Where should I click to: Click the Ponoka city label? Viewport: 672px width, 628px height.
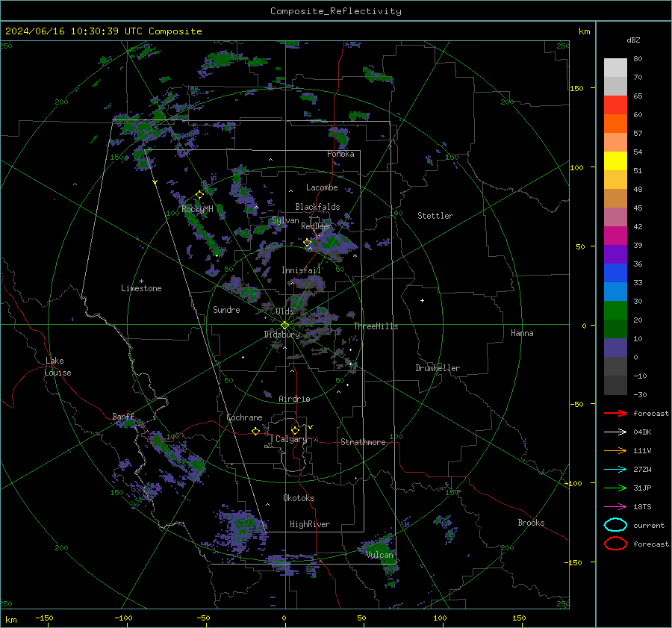[x=340, y=154]
